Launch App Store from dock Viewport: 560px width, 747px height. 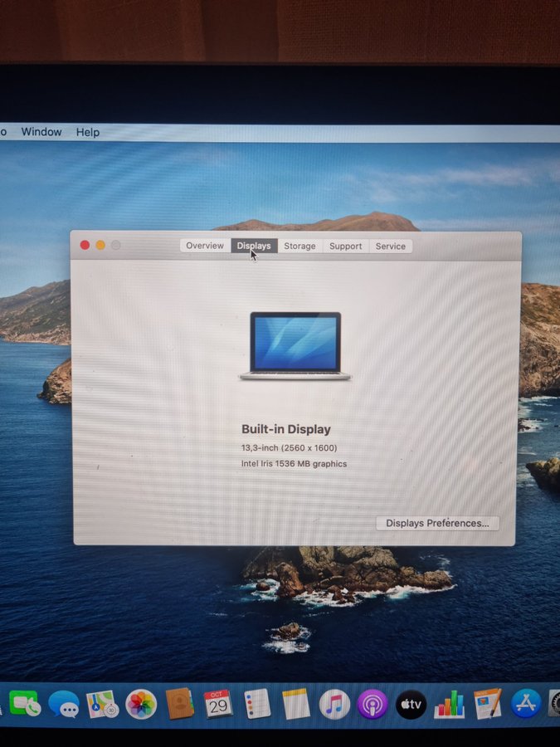pyautogui.click(x=526, y=704)
